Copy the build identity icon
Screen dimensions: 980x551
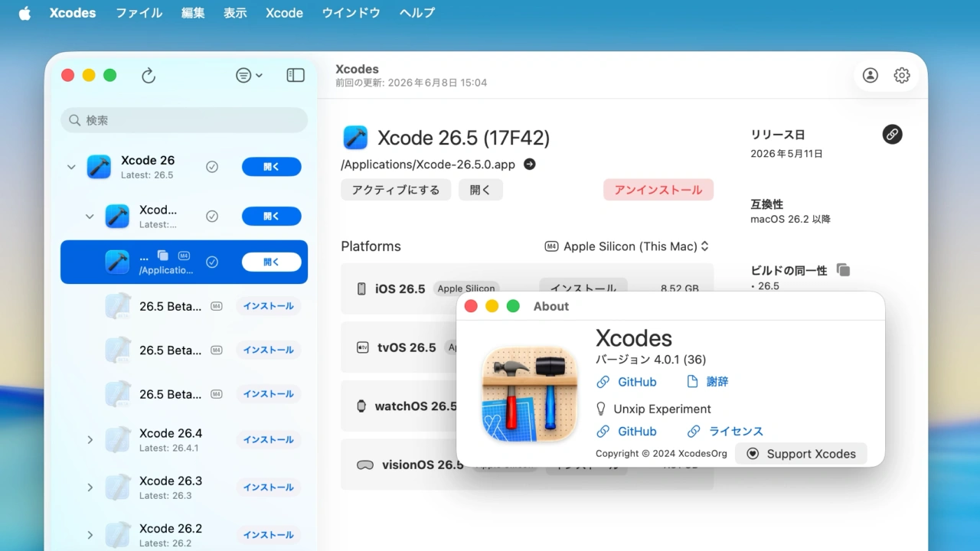(843, 270)
